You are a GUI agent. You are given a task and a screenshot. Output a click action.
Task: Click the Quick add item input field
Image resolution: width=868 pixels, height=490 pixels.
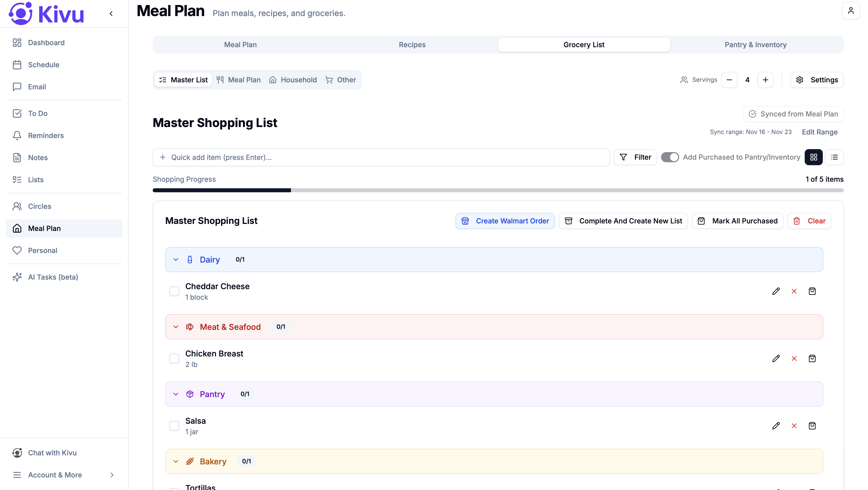pos(381,157)
